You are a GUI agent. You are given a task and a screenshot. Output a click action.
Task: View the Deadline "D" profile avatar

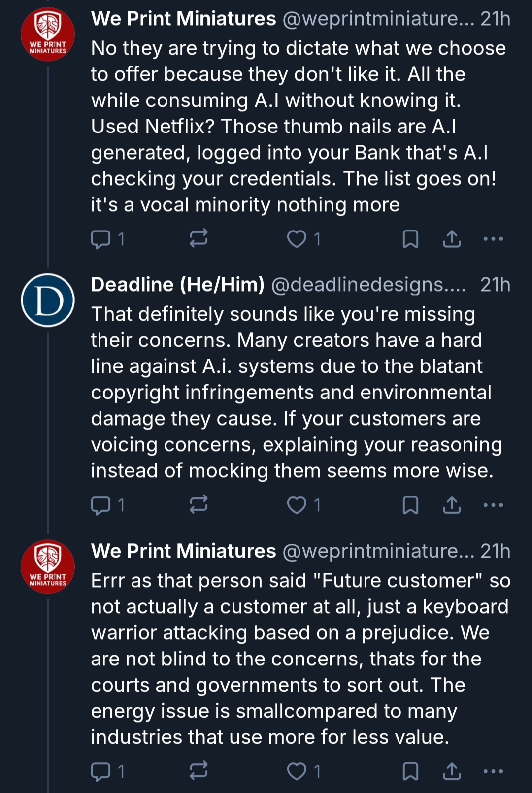(x=48, y=300)
